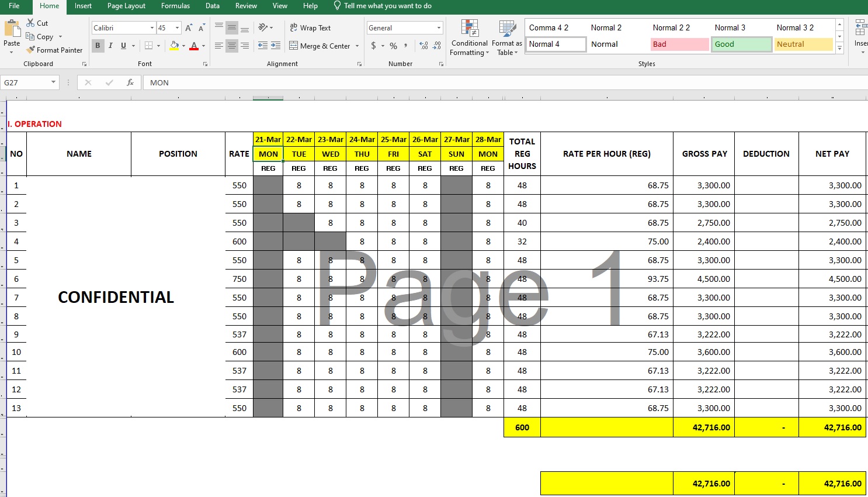Open Conditional Formatting
The height and width of the screenshot is (497, 868).
pyautogui.click(x=470, y=38)
